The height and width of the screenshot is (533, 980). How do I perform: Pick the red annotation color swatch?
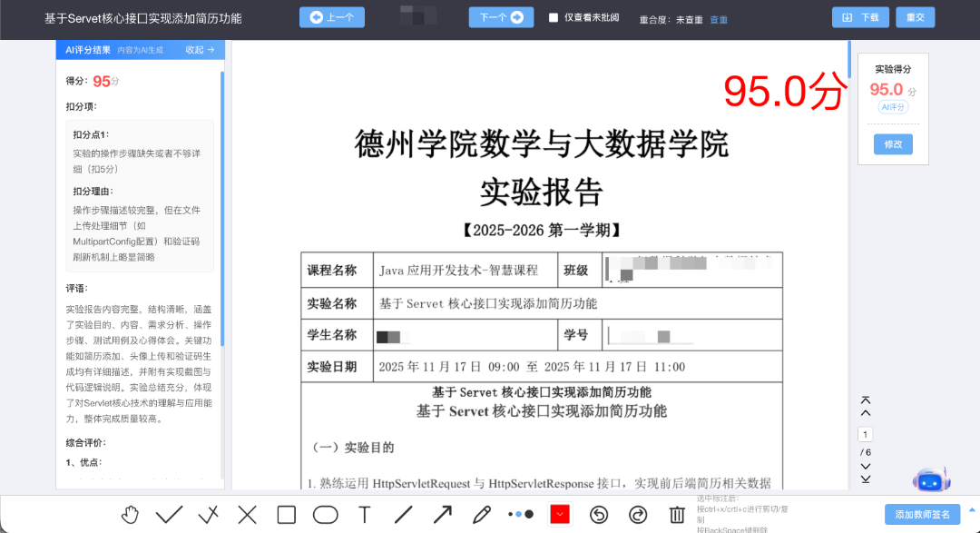pos(559,514)
